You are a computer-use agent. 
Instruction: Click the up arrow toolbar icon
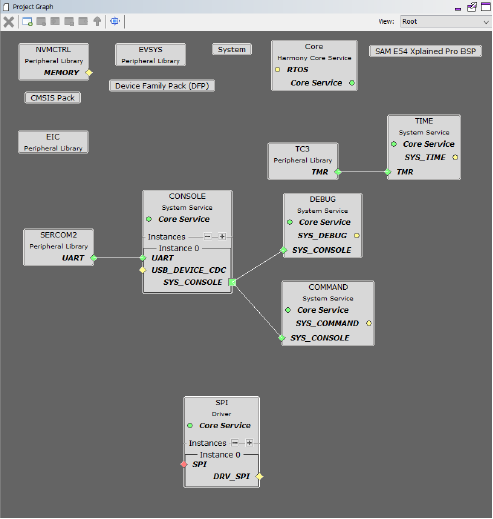pyautogui.click(x=97, y=22)
